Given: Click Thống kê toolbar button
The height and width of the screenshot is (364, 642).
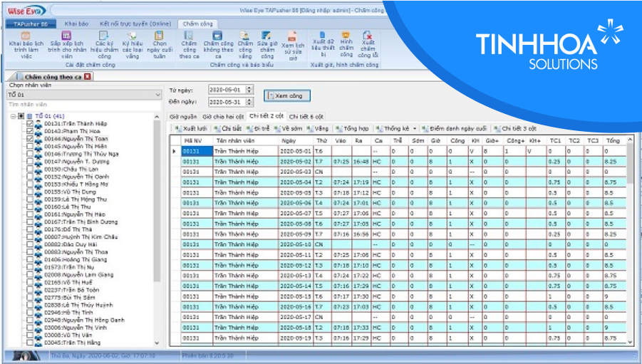Looking at the screenshot, I should (392, 128).
